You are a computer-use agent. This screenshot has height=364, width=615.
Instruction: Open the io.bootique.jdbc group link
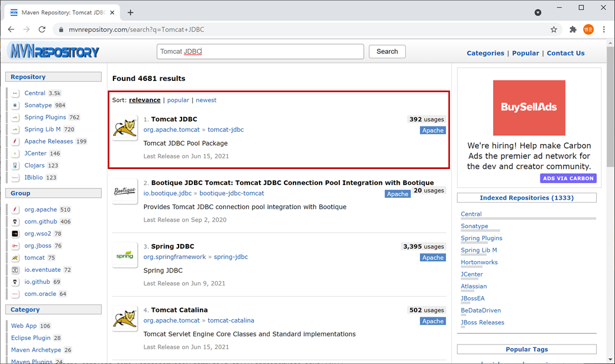tap(167, 193)
